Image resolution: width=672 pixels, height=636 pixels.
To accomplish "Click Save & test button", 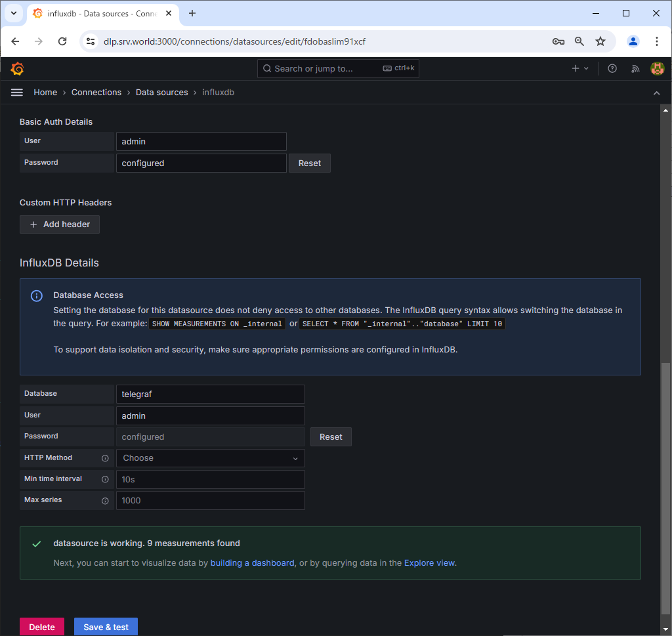I will 106,627.
